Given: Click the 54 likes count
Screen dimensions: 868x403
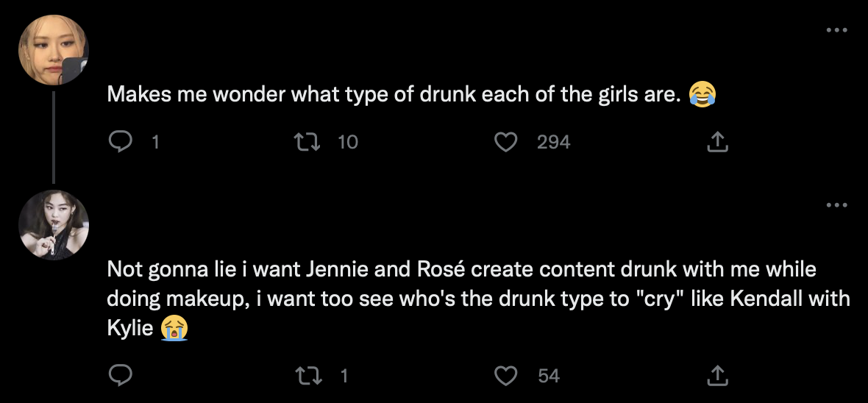Looking at the screenshot, I should (548, 376).
